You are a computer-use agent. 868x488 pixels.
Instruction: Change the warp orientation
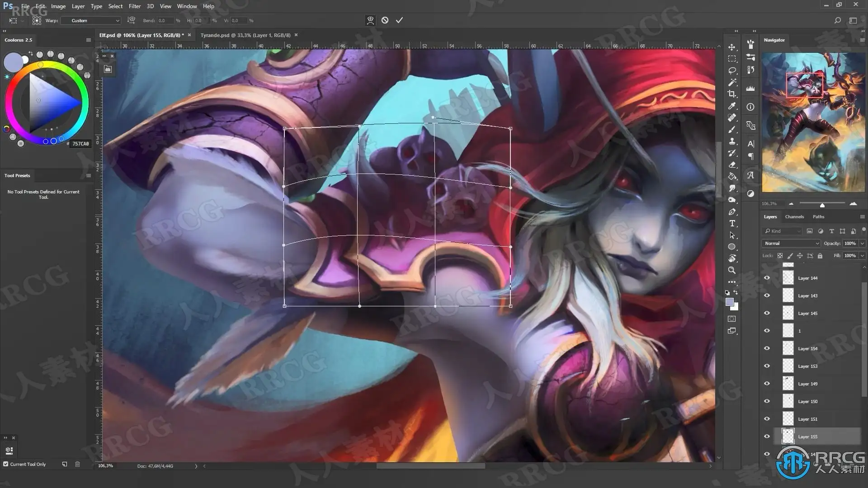[x=131, y=20]
